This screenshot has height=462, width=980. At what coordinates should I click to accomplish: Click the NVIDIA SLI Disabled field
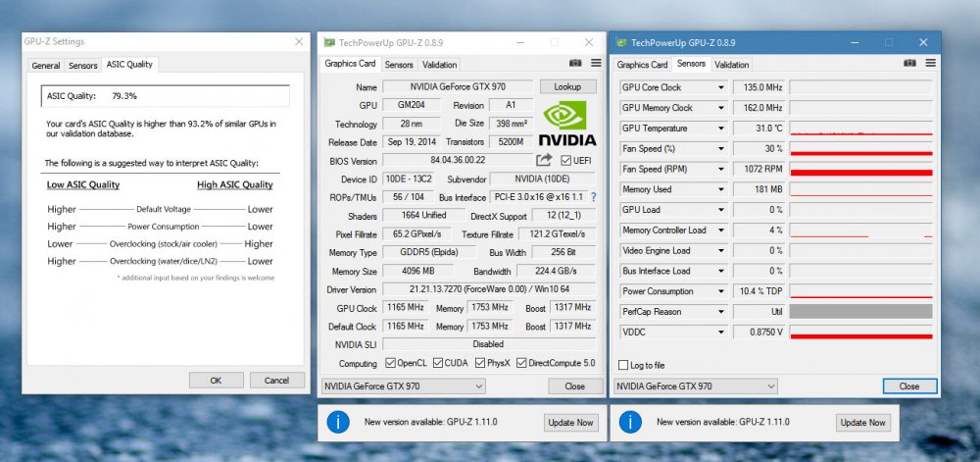tap(489, 344)
